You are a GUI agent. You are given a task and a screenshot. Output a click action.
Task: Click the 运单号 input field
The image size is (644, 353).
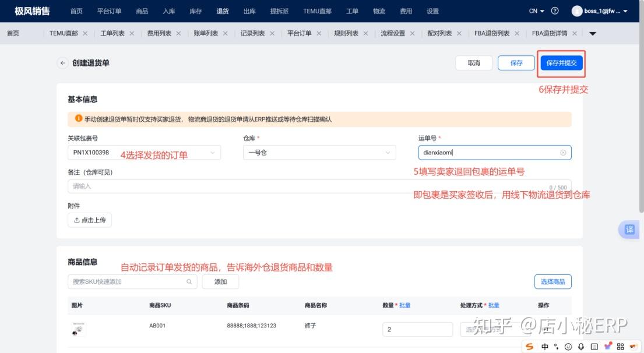(494, 153)
